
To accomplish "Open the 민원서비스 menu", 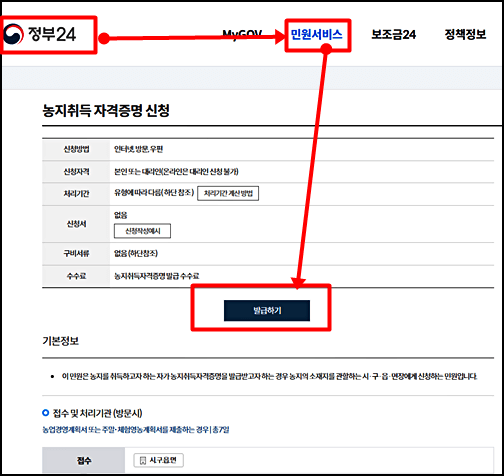I will coord(317,34).
